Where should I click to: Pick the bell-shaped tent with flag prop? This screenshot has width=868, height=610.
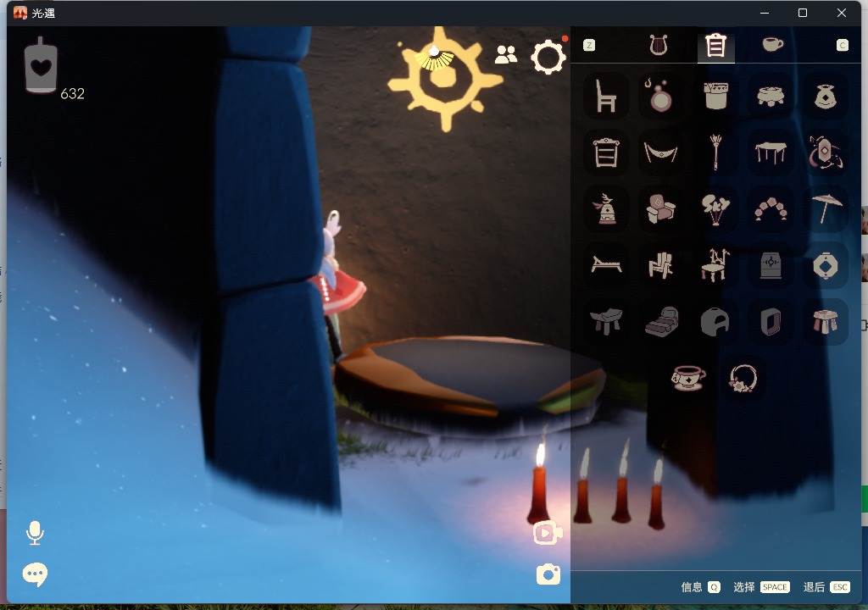tap(605, 208)
